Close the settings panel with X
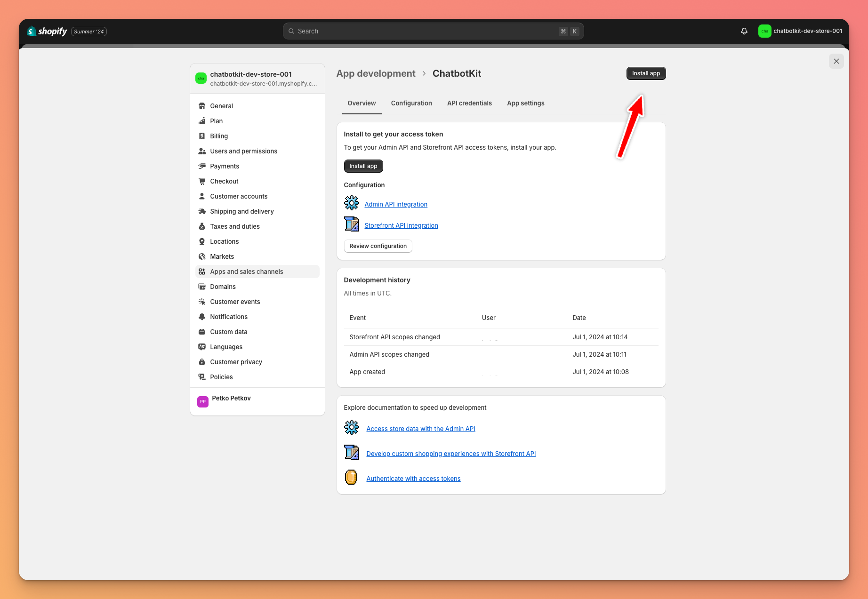Screen dimensions: 868x599 836,61
